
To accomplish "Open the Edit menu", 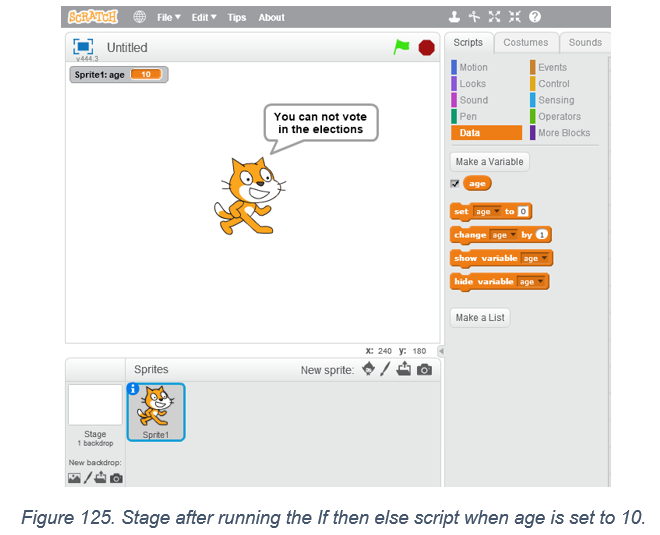I will (204, 17).
